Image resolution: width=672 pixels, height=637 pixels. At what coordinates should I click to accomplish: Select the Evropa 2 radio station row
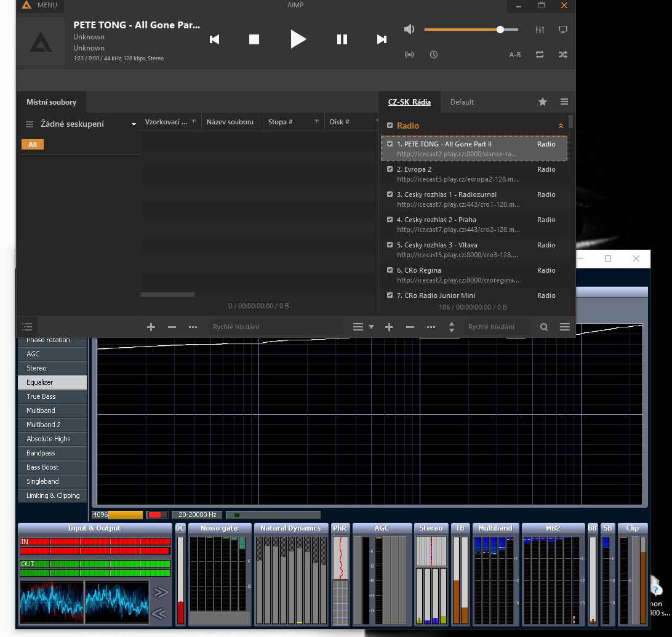point(474,174)
